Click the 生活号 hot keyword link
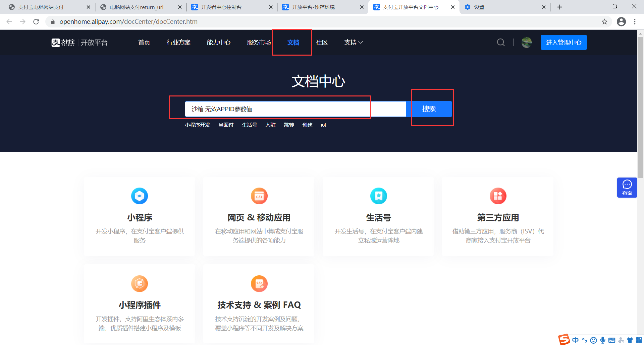The width and height of the screenshot is (644, 345). tap(250, 125)
